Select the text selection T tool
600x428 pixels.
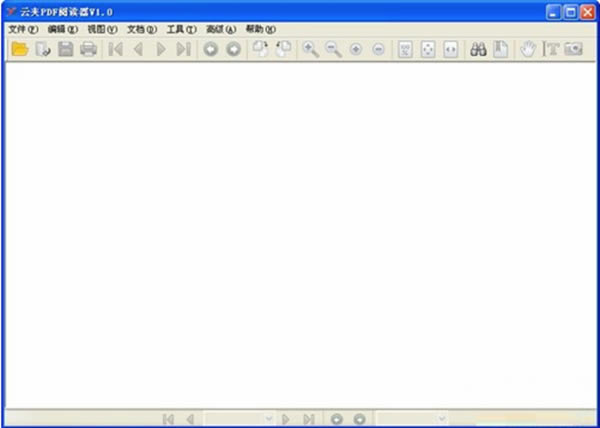click(551, 49)
